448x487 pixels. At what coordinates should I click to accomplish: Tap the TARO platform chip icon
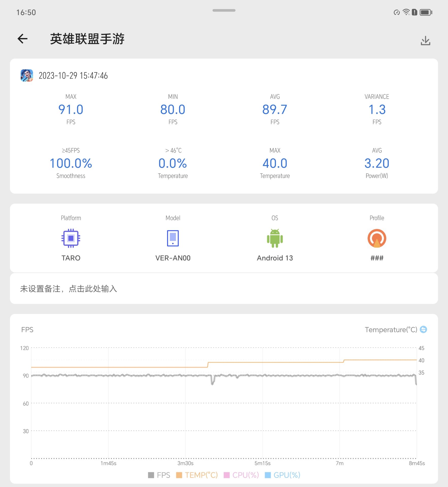click(71, 238)
